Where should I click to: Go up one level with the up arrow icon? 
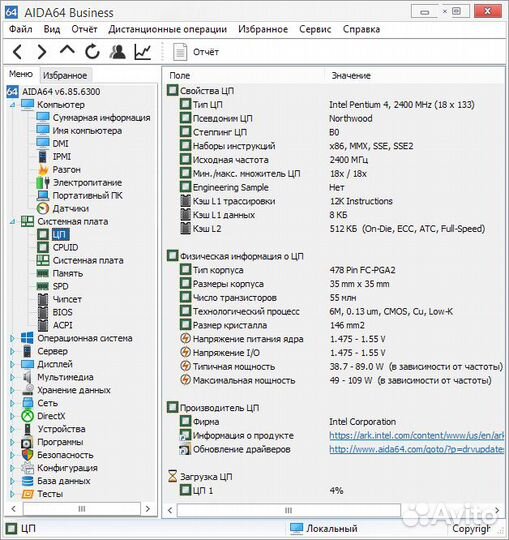[67, 51]
